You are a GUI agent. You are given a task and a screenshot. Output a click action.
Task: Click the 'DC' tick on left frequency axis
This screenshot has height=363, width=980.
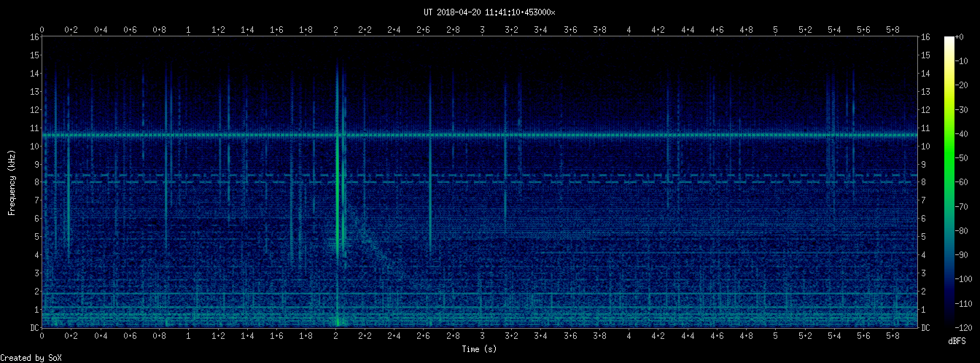click(x=34, y=328)
